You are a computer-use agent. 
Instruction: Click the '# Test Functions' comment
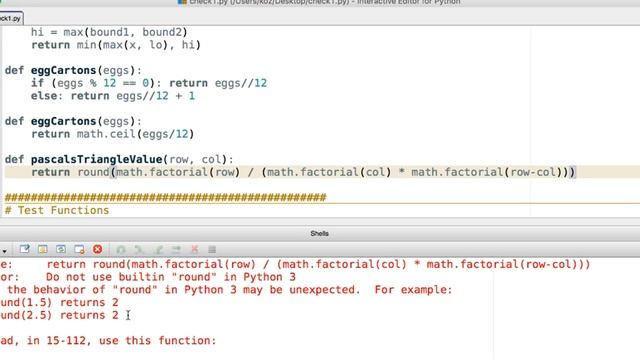point(57,211)
